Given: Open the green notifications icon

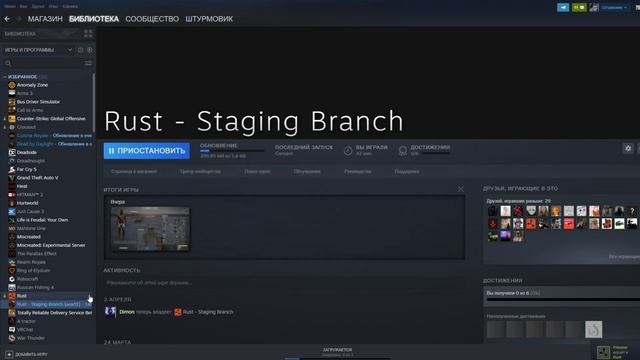Looking at the screenshot, I should coord(579,7).
